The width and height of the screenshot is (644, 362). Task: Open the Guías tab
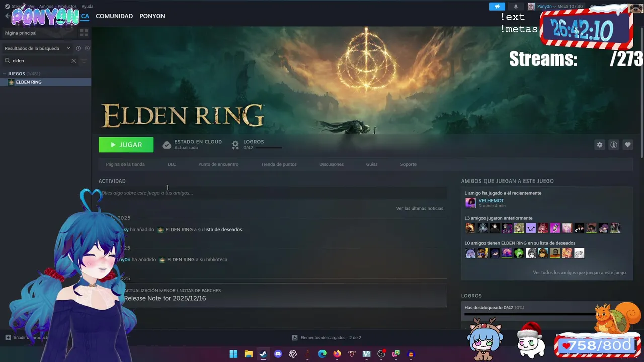coord(372,164)
